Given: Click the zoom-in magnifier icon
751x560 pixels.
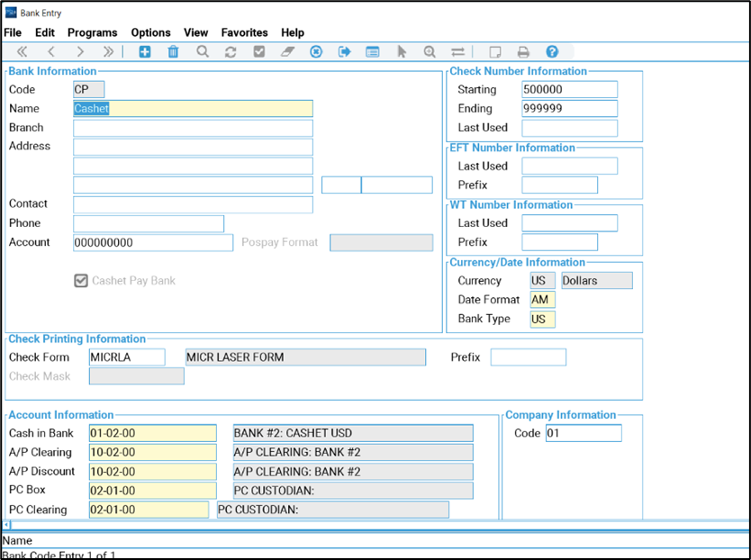Looking at the screenshot, I should (430, 51).
